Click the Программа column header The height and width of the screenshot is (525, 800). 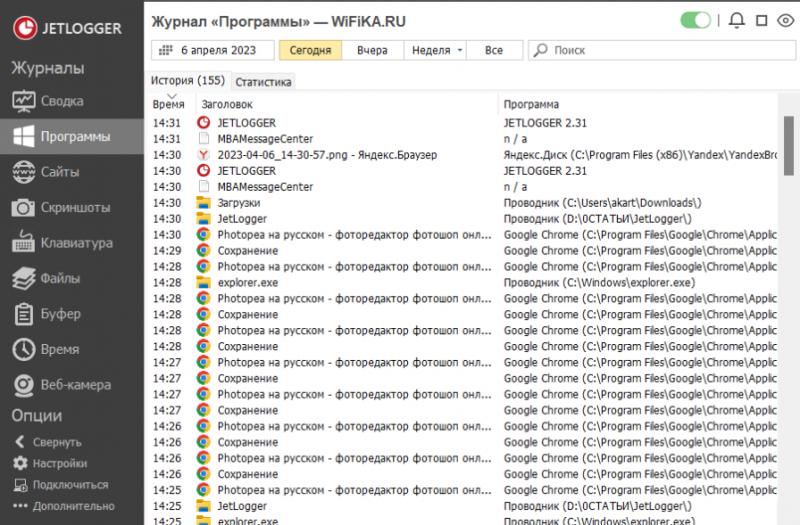[531, 104]
